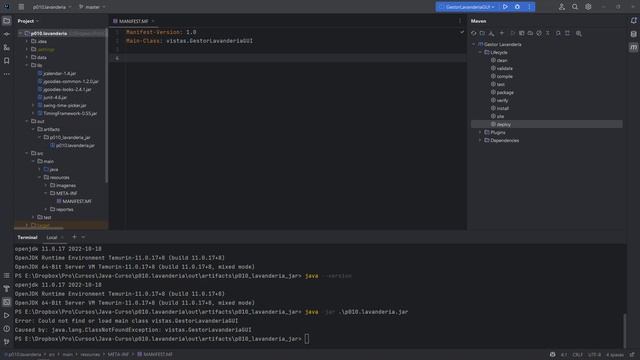Open the Build tool window hammer icon
The width and height of the screenshot is (640, 360).
(x=7, y=289)
